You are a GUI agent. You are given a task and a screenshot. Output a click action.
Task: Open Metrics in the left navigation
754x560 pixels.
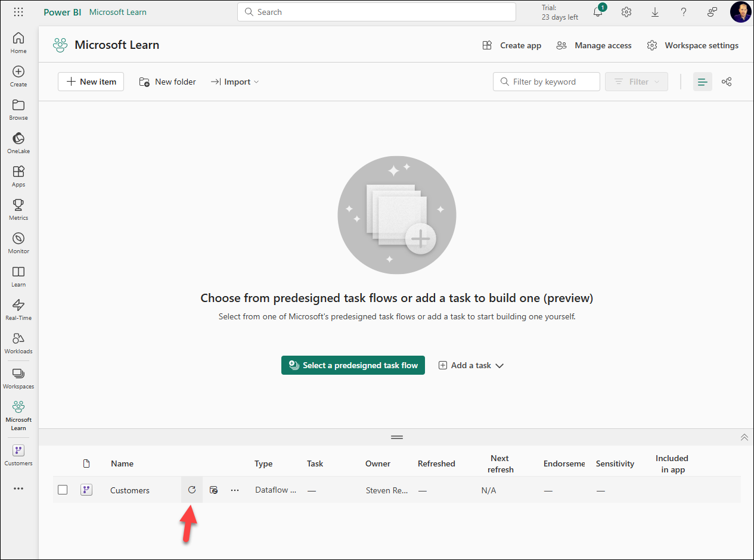(18, 209)
